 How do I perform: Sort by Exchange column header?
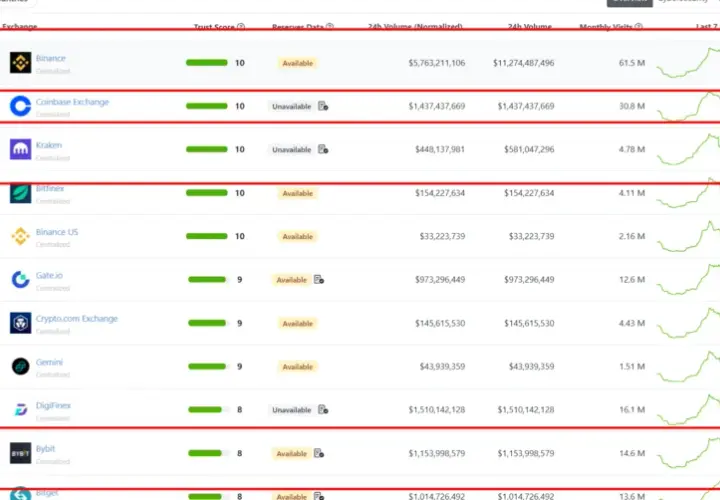point(20,27)
